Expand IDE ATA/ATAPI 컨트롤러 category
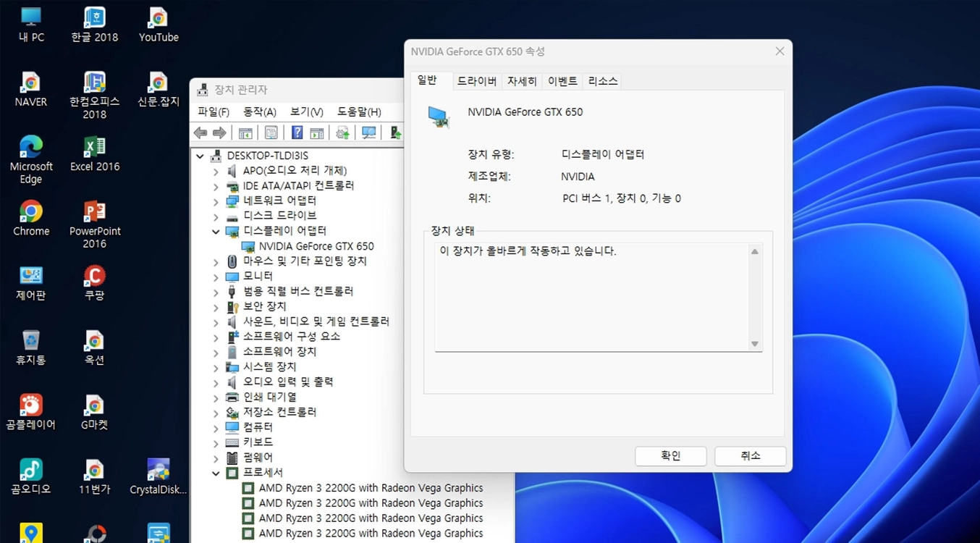This screenshot has height=543, width=980. [216, 186]
